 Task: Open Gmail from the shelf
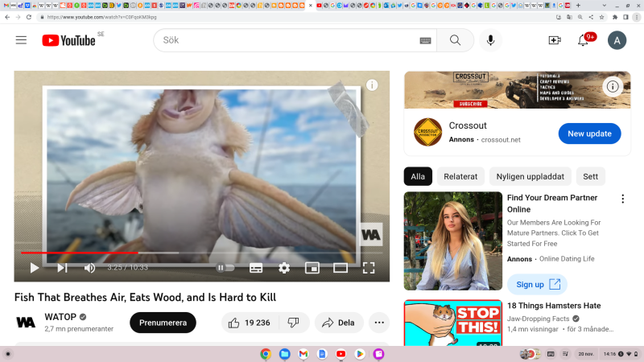click(303, 354)
